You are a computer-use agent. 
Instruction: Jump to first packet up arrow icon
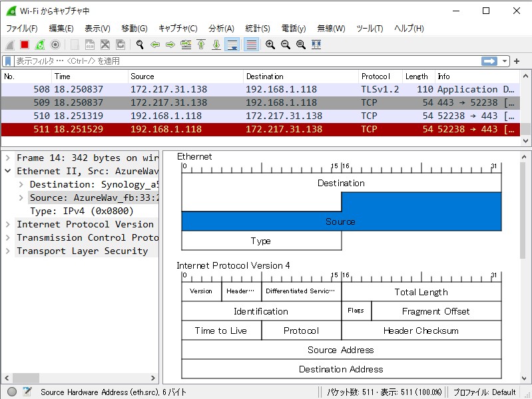pos(201,45)
